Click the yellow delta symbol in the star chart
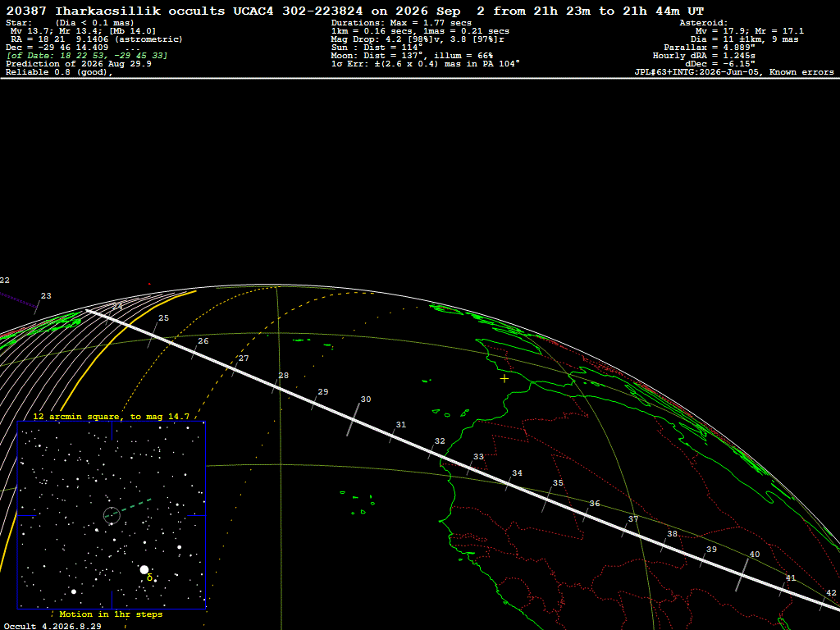This screenshot has width=840, height=630. (x=149, y=578)
